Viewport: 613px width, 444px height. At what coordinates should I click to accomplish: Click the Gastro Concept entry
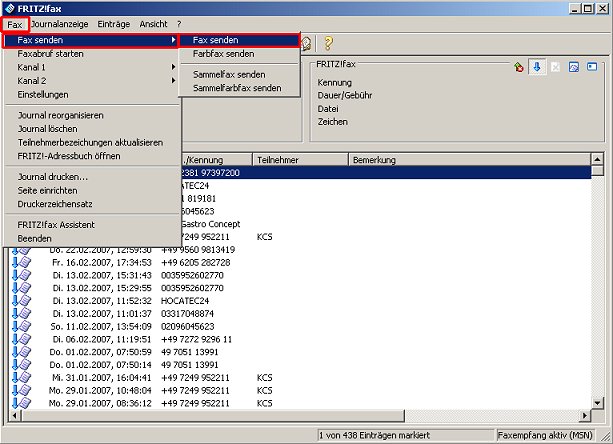(211, 224)
